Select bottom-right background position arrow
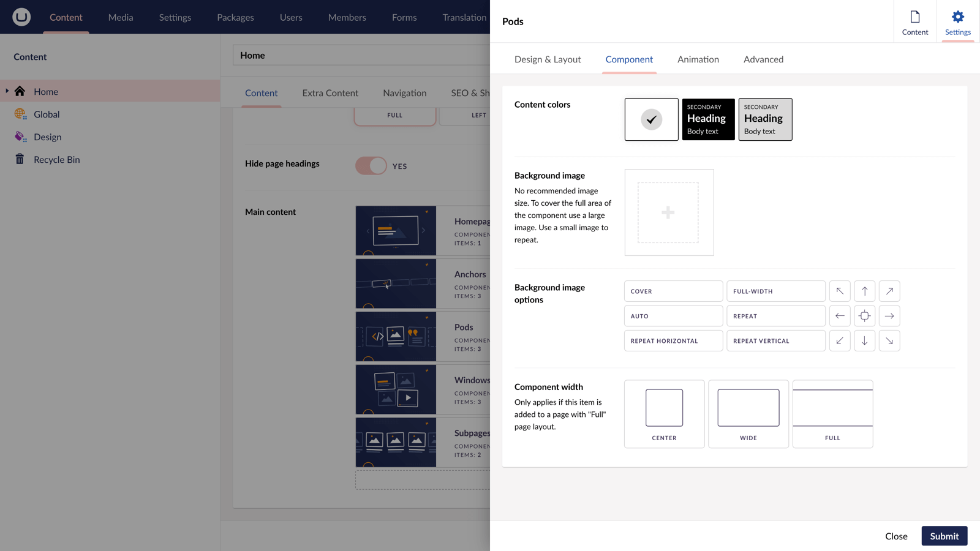The height and width of the screenshot is (551, 980). coord(889,341)
